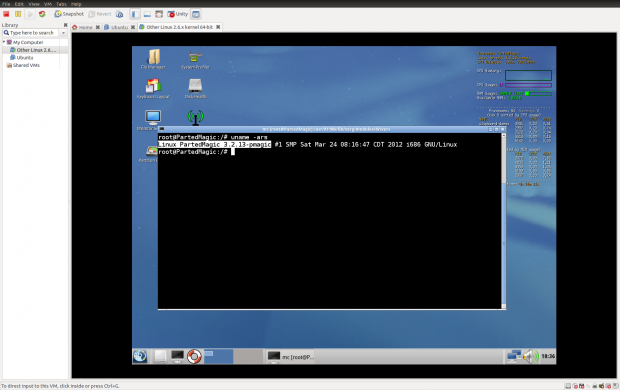Click the 10:36 taskbar clock

548,356
